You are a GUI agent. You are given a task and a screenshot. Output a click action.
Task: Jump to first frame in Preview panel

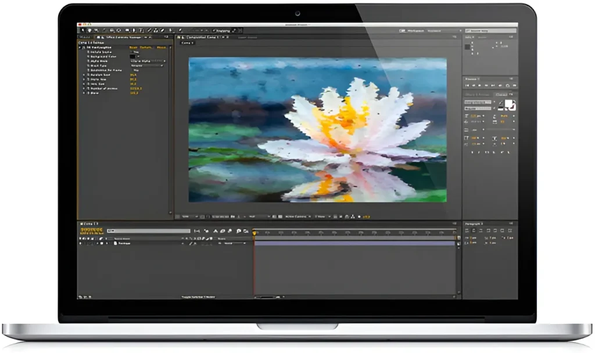467,85
